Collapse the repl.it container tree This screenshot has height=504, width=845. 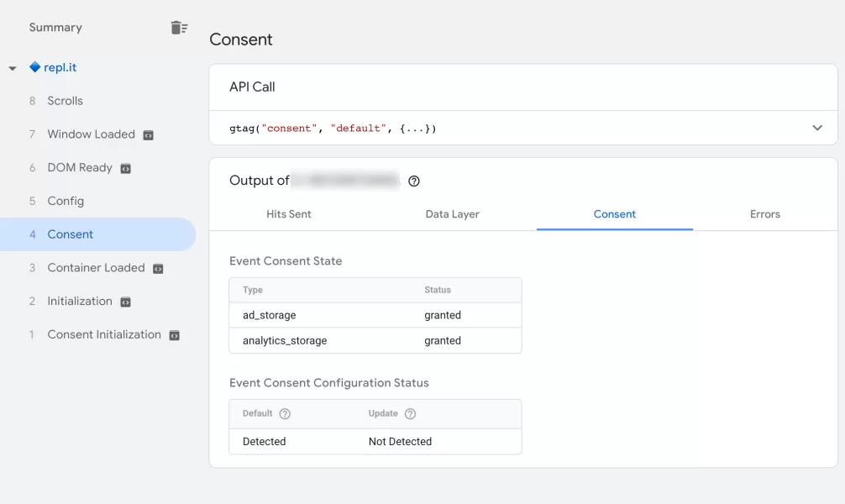point(13,68)
